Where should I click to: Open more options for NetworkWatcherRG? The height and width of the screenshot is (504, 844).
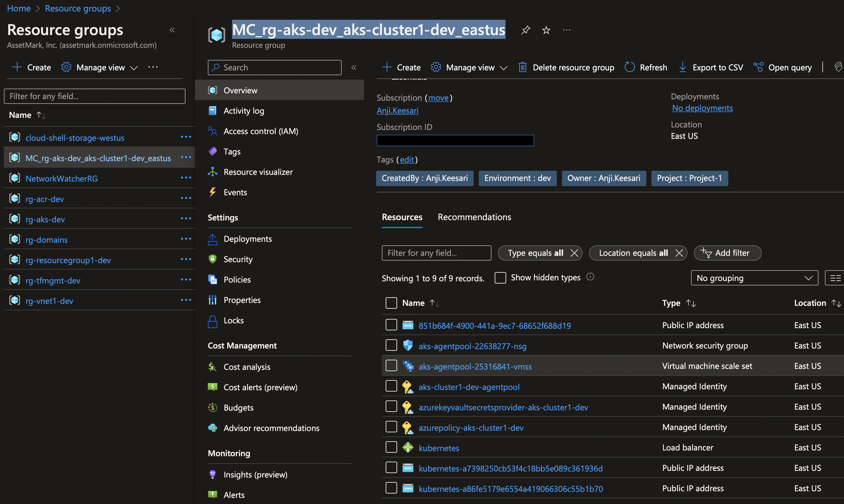click(x=186, y=178)
